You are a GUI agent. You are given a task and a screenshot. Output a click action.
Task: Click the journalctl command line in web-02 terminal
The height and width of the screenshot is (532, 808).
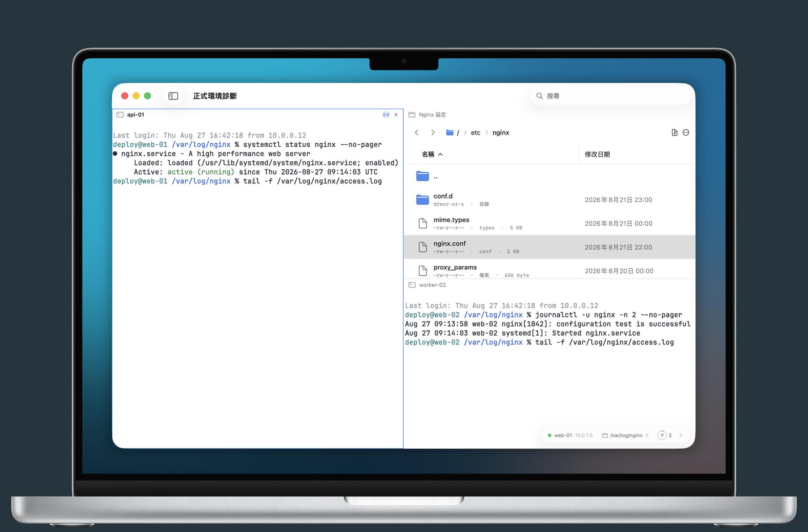(609, 315)
